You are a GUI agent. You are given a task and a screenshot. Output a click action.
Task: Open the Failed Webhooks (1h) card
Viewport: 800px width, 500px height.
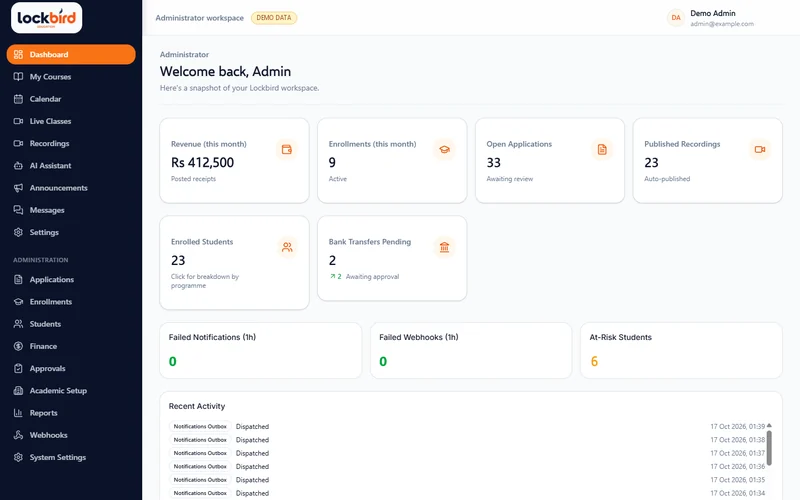click(471, 351)
